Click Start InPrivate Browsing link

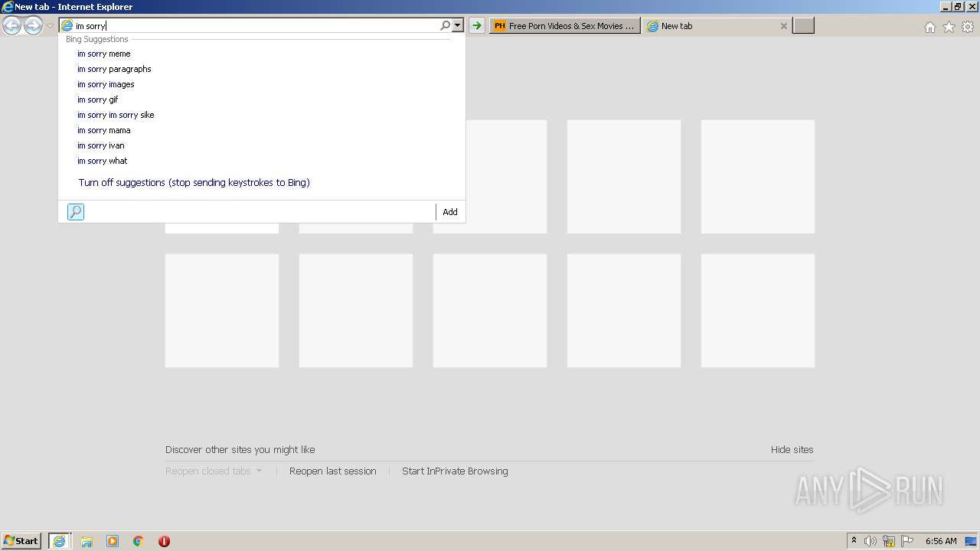coord(455,471)
